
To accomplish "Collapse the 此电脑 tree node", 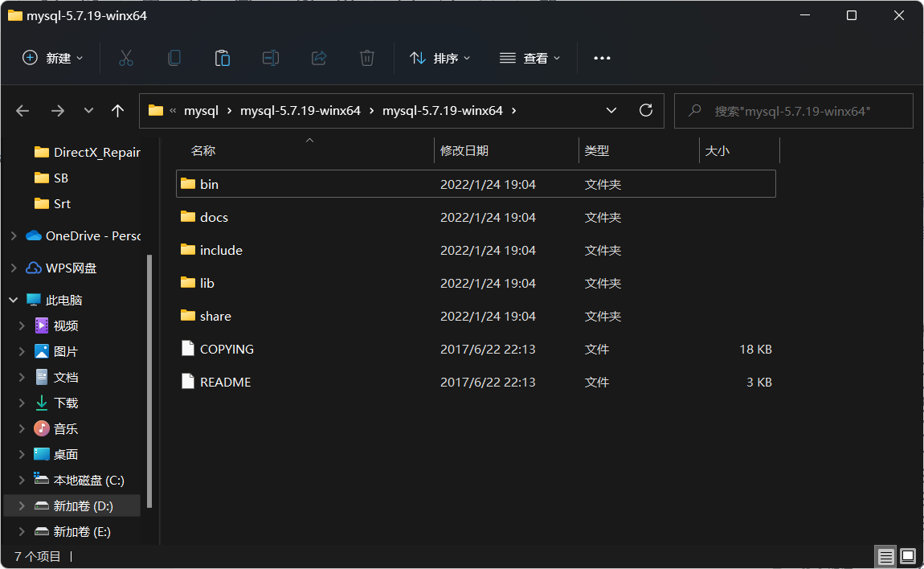I will point(13,300).
